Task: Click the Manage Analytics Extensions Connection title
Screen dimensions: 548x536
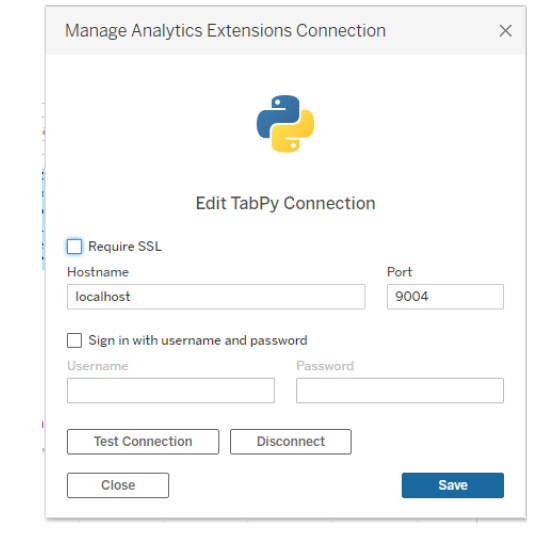Action: pos(225,30)
